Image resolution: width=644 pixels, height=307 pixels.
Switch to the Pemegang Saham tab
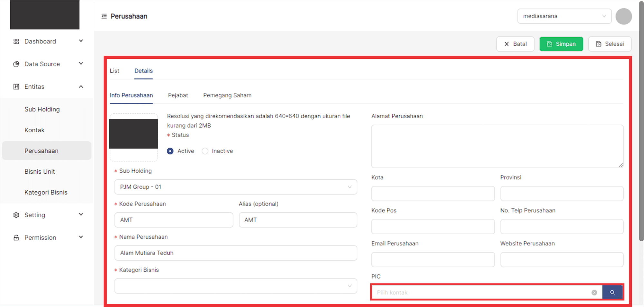pos(227,95)
